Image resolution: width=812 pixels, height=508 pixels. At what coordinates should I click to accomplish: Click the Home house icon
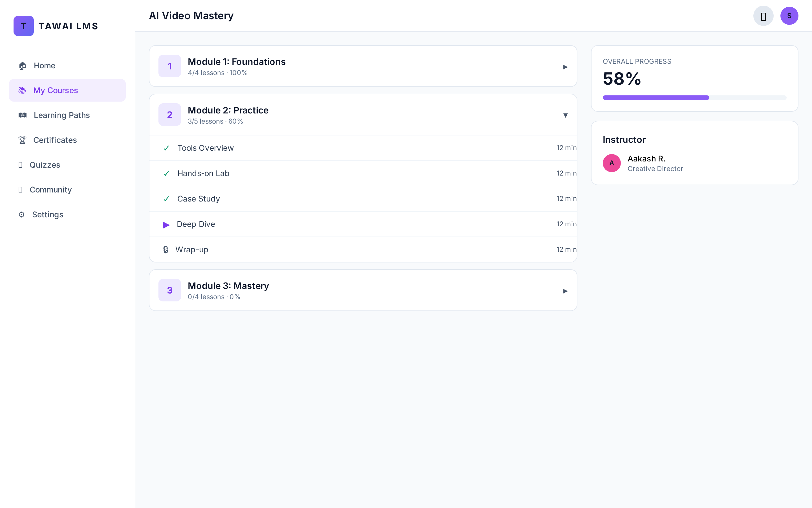tap(23, 65)
